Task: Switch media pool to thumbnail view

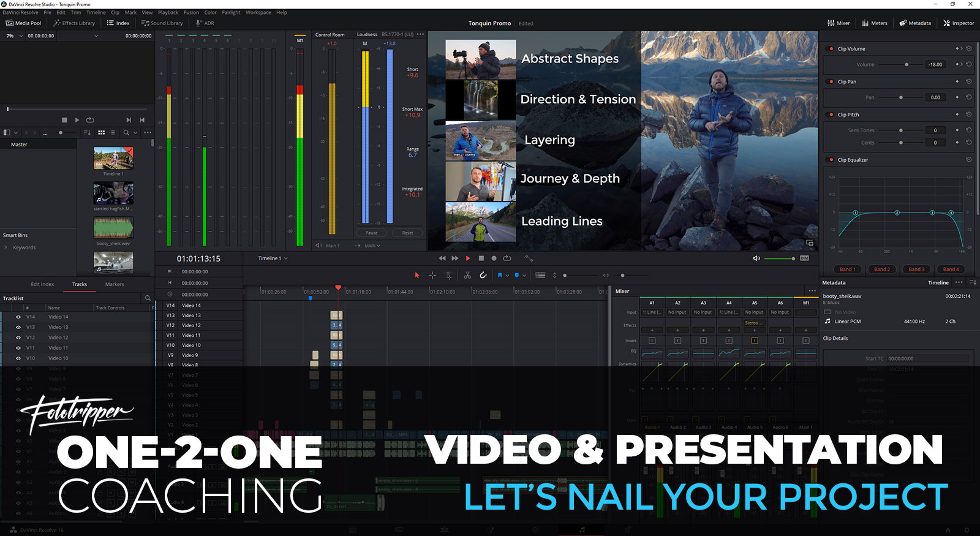Action: 101,132
